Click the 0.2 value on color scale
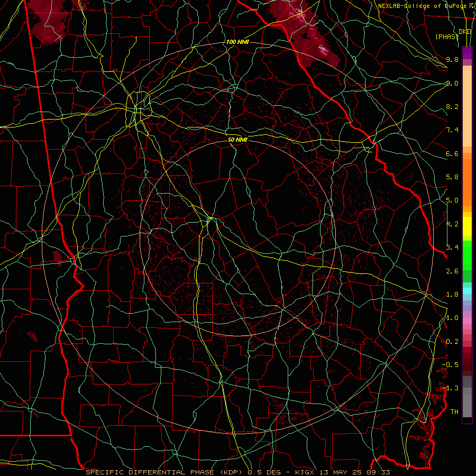476x476 pixels. (452, 342)
